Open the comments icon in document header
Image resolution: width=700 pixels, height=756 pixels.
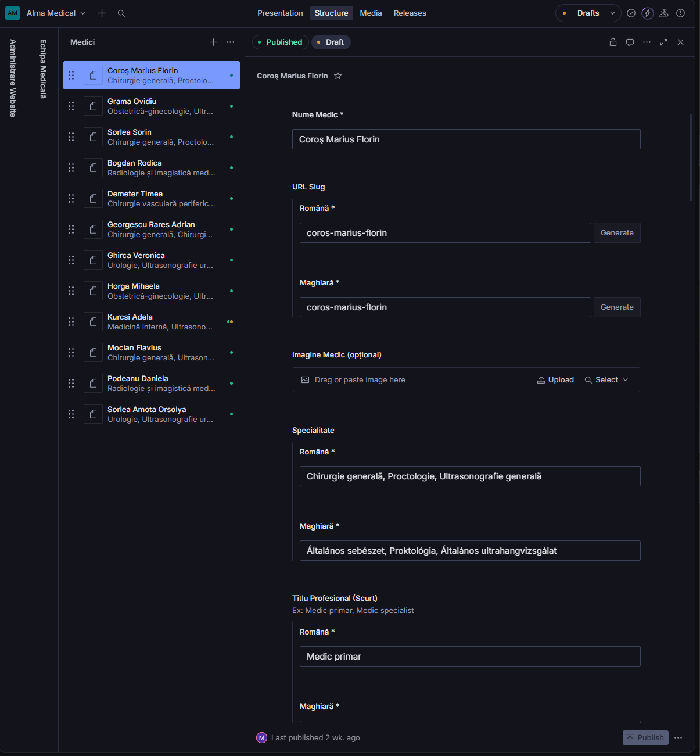[630, 42]
